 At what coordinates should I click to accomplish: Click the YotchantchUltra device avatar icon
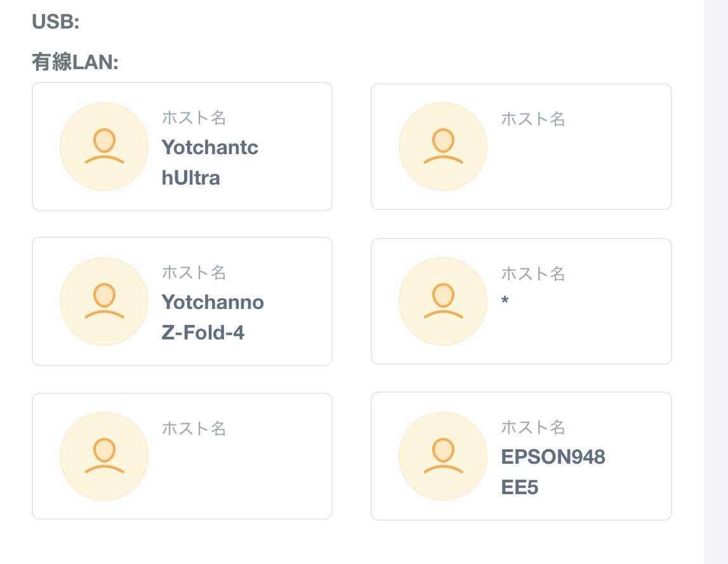[x=104, y=147]
